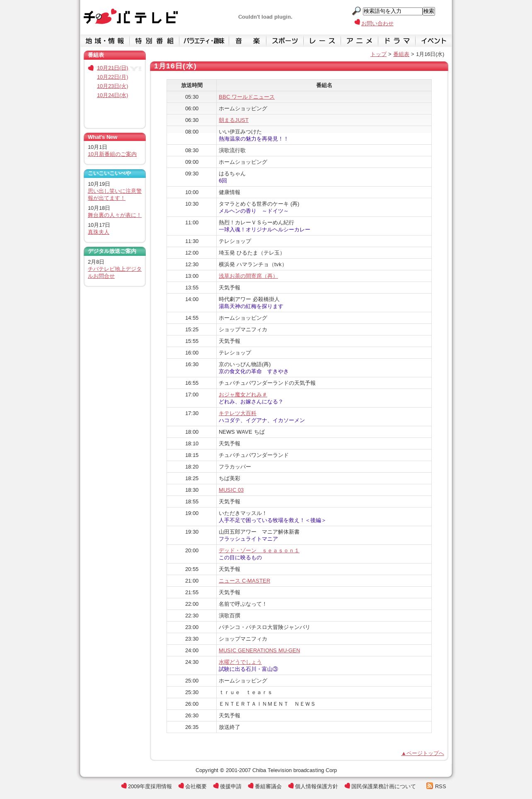Click the 放送時間 column header
The image size is (532, 799).
tap(192, 85)
